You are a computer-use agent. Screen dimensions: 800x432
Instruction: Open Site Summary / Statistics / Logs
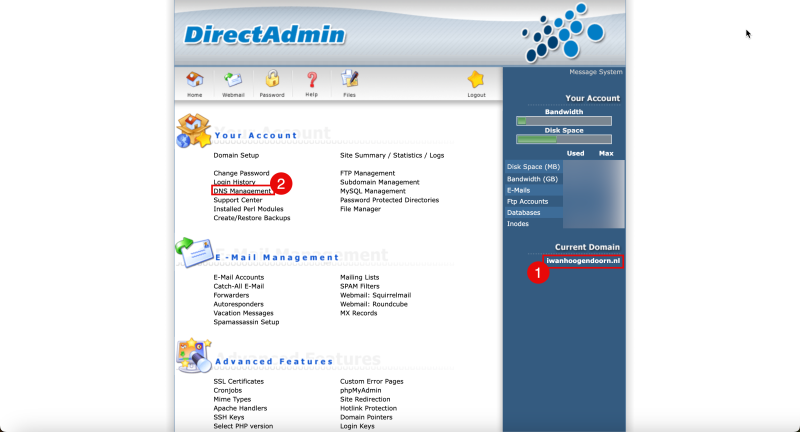tap(392, 155)
